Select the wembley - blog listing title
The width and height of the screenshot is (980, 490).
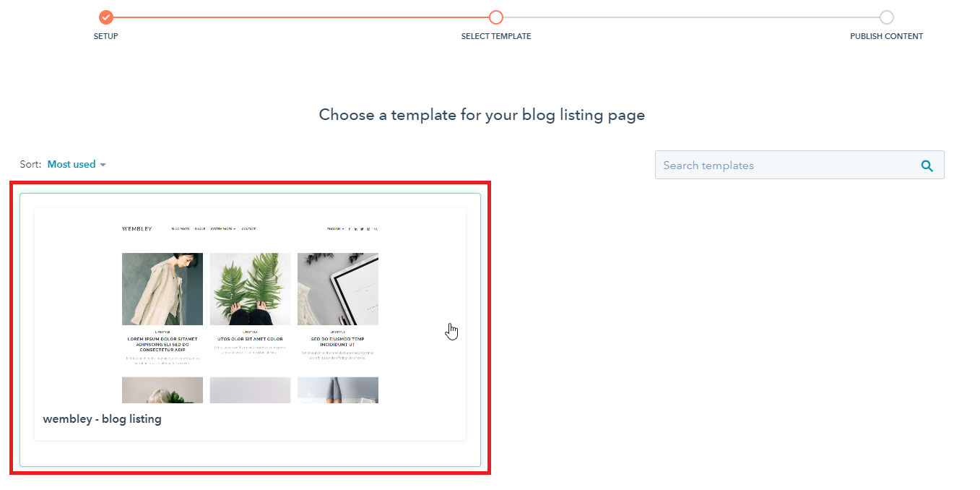102,419
